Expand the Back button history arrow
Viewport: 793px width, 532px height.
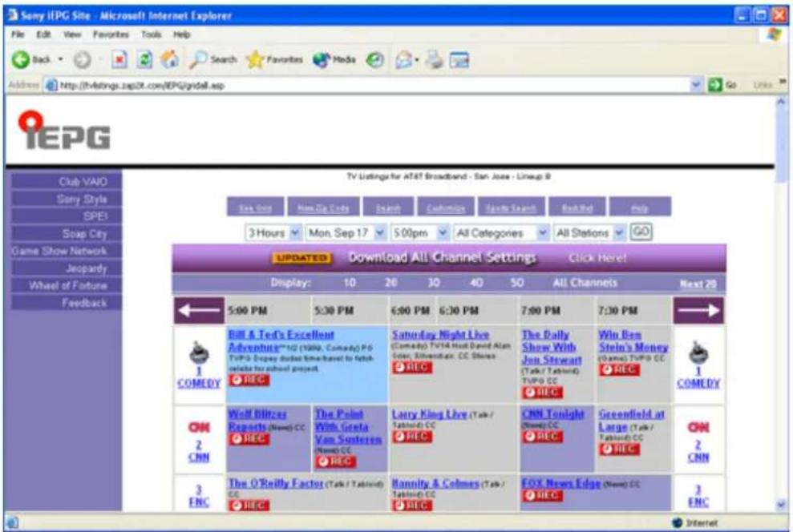tap(61, 59)
